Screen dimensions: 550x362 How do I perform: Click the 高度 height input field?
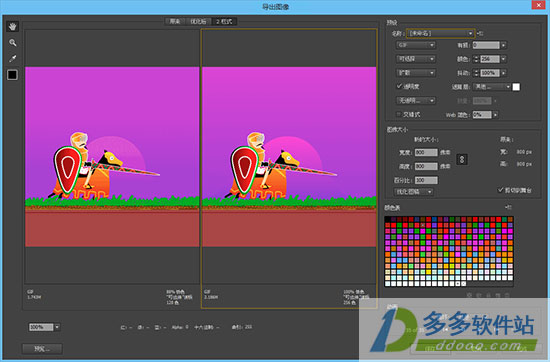coord(426,166)
